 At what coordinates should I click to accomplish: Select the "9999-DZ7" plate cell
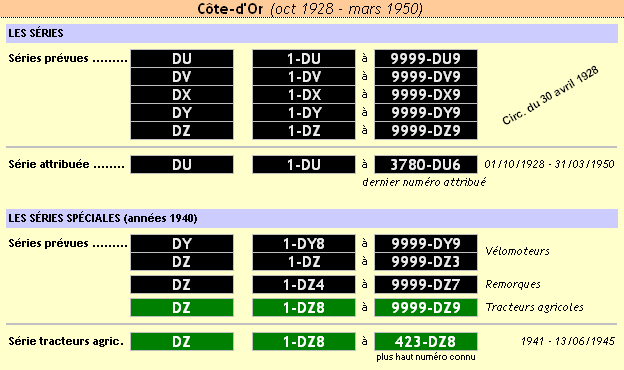point(425,284)
